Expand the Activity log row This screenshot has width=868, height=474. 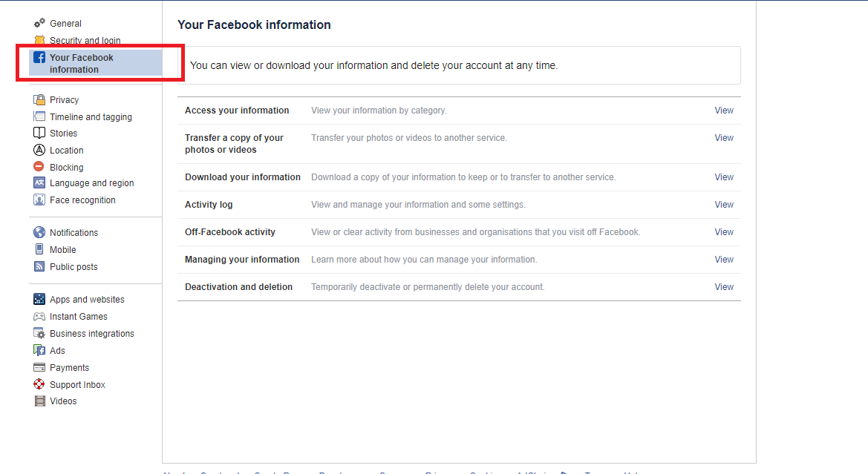tap(724, 205)
